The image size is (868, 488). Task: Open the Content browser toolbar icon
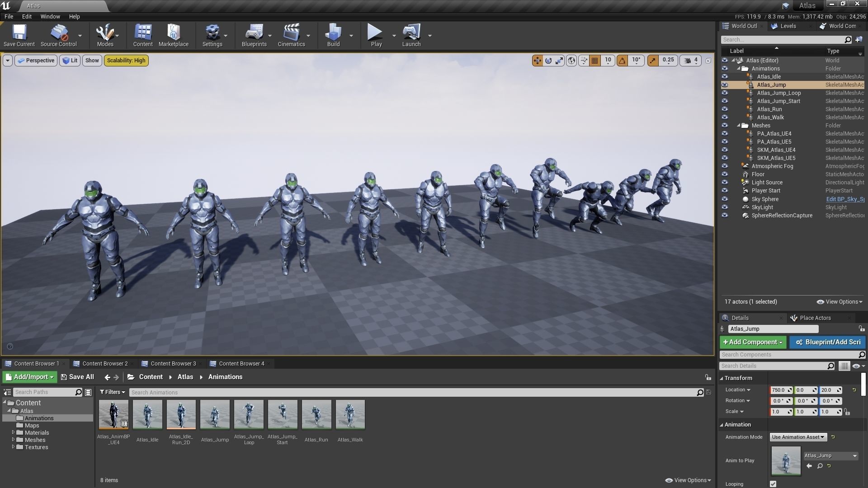click(x=143, y=35)
